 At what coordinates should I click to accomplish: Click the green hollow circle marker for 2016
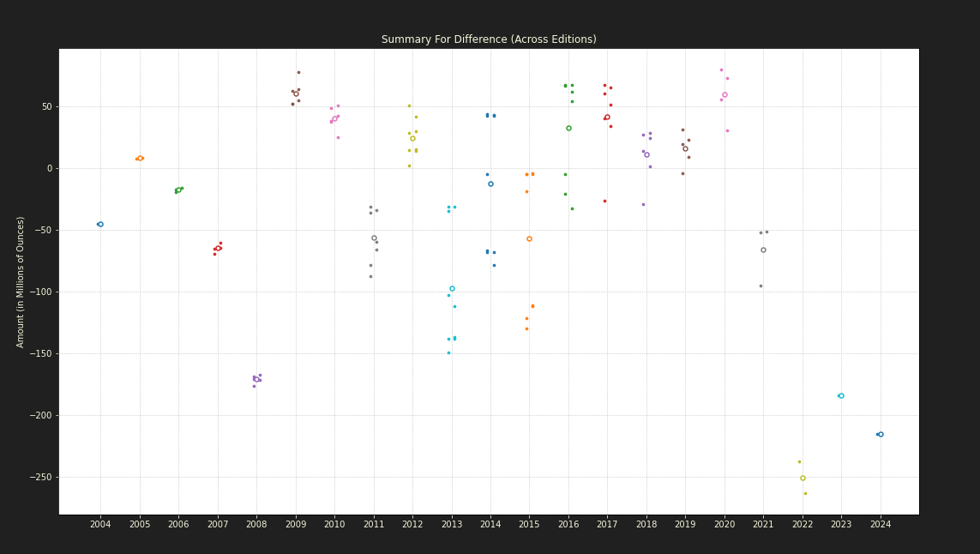tap(568, 128)
